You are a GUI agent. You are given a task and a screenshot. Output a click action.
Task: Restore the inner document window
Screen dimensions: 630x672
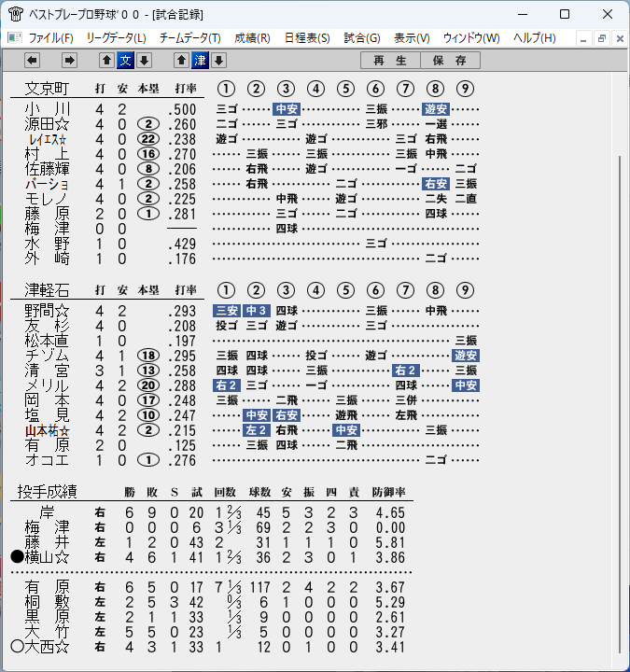601,38
